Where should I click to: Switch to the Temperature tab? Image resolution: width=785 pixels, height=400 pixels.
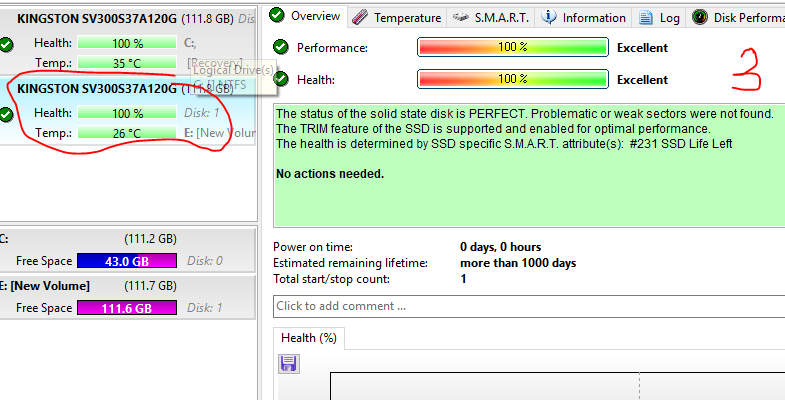[396, 18]
